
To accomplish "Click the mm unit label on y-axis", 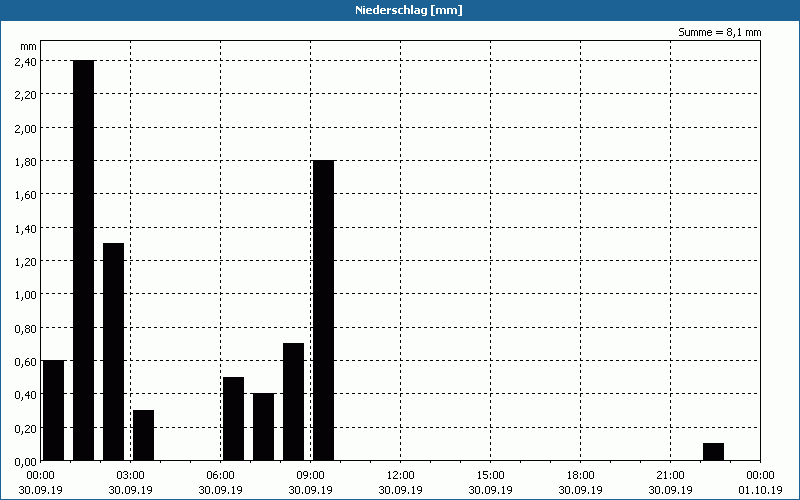I will click(29, 46).
